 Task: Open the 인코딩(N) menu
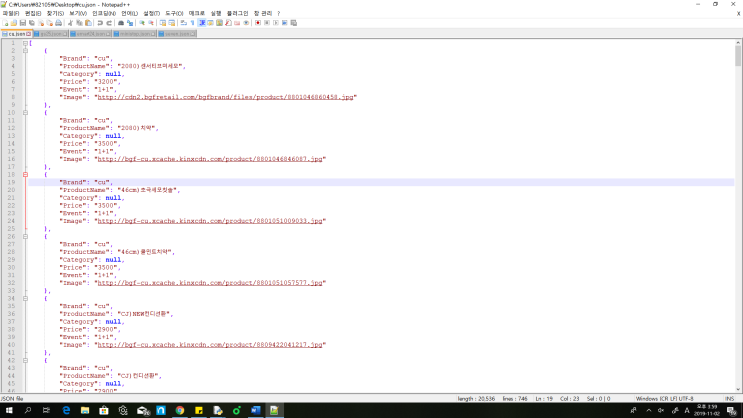point(104,13)
